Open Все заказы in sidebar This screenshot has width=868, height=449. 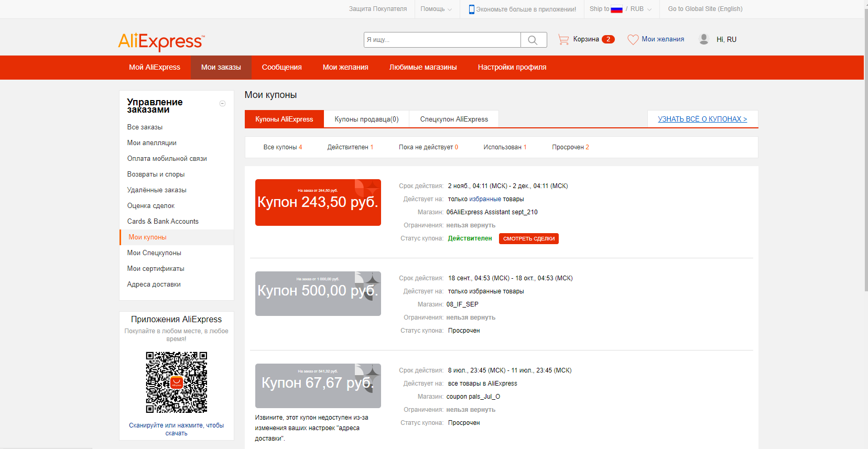click(145, 127)
